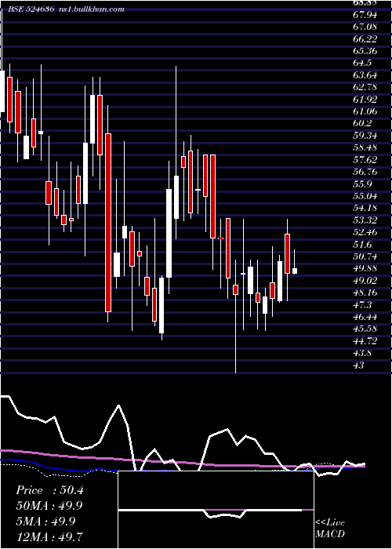The height and width of the screenshot is (549, 392).
Task: Select the 48.16 price axis label
Action: (x=365, y=293)
